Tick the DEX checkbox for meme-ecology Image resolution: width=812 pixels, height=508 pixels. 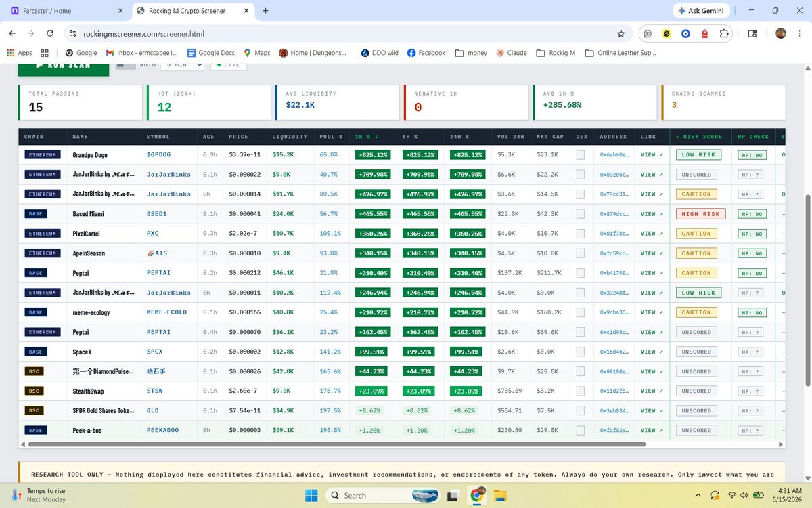pyautogui.click(x=581, y=312)
